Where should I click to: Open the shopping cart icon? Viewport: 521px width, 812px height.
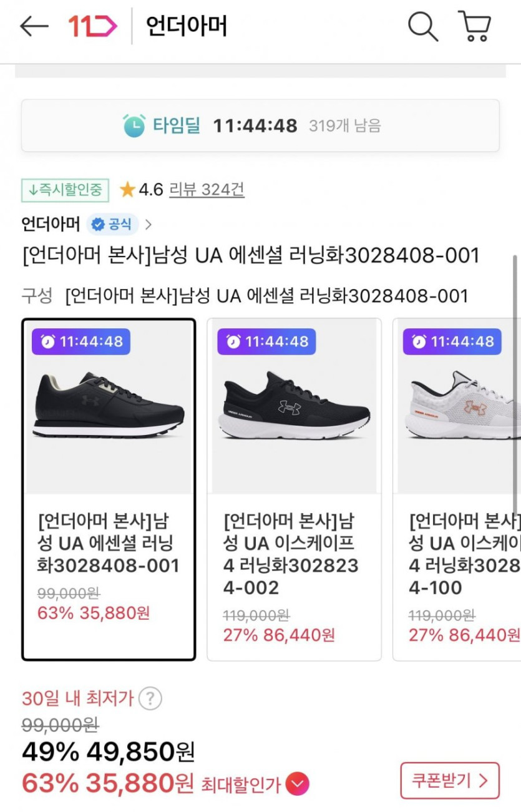pos(475,27)
